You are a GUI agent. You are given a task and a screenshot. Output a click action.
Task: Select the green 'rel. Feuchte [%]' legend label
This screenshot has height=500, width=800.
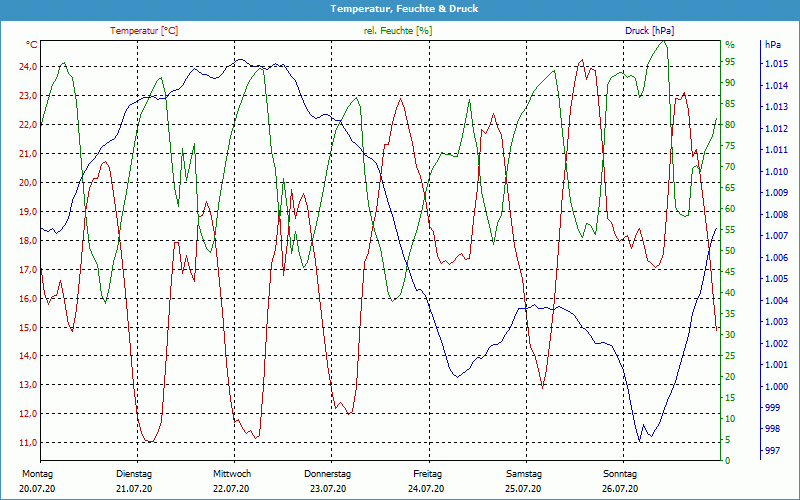point(398,31)
